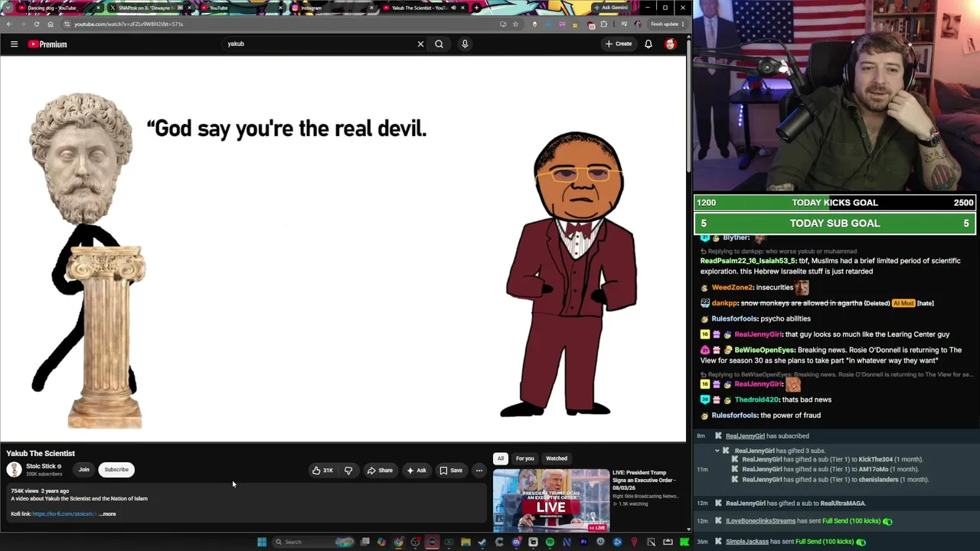This screenshot has width=980, height=551.
Task: Reload the current page
Action: pyautogui.click(x=36, y=24)
